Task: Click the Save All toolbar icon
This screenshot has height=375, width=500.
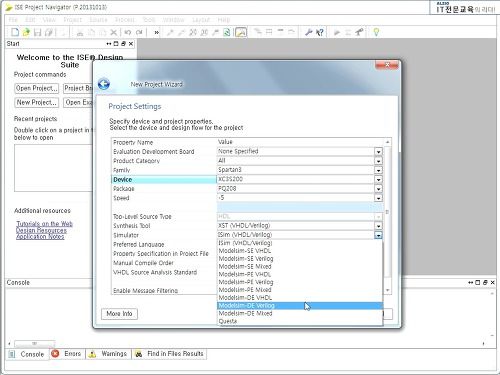Action: coord(49,32)
